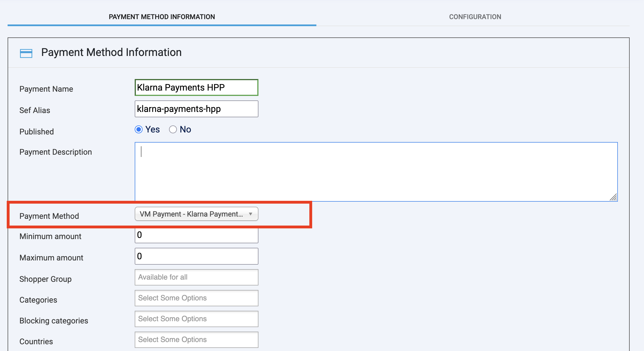Click the Maximum amount field
644x351 pixels.
point(196,256)
